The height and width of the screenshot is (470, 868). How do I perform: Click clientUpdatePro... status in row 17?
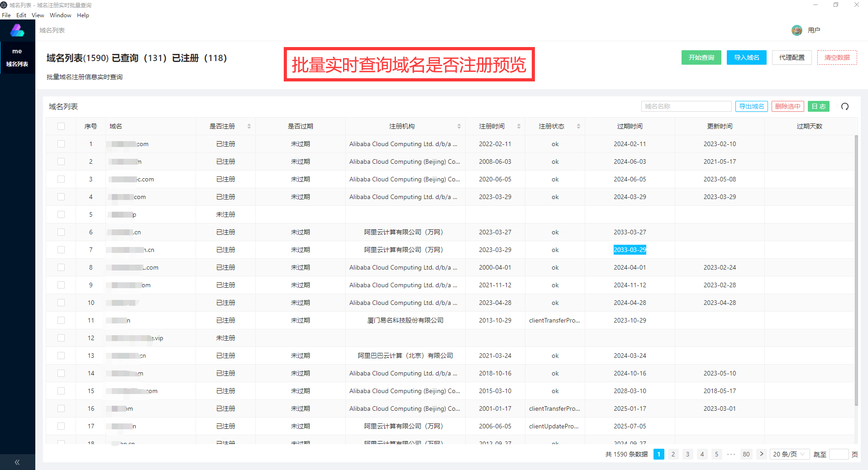click(x=554, y=426)
